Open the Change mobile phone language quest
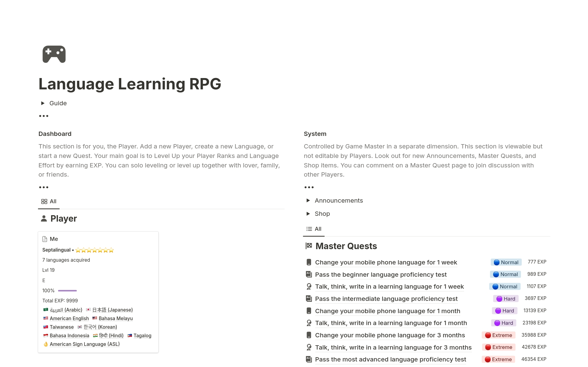Image resolution: width=588 pixels, height=367 pixels. [386, 262]
